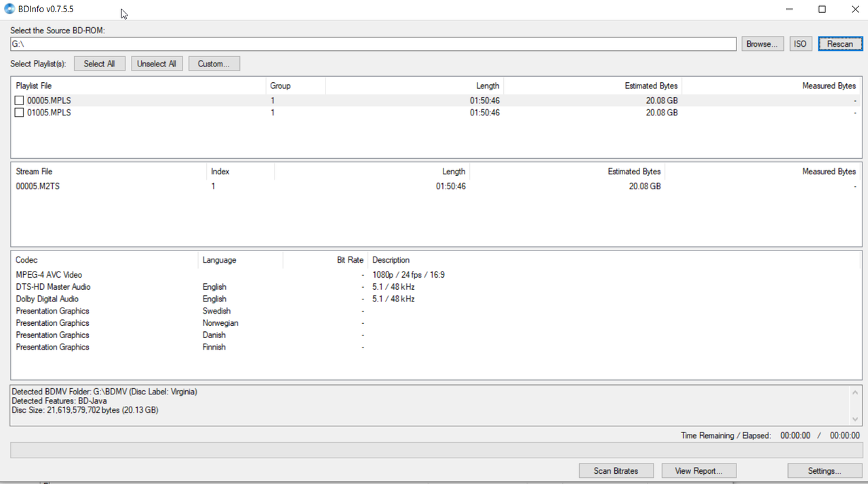The height and width of the screenshot is (484, 868).
Task: Click the log scrollbar down arrow
Action: (855, 419)
